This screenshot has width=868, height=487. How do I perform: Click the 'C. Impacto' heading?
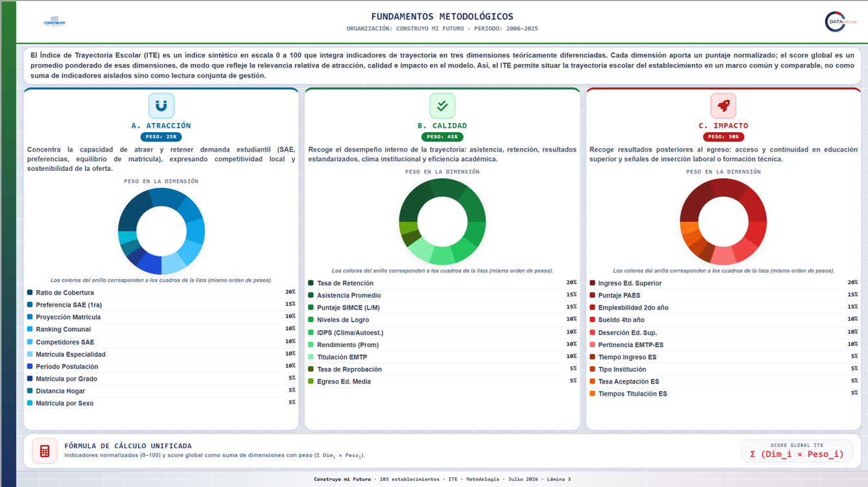click(x=723, y=126)
